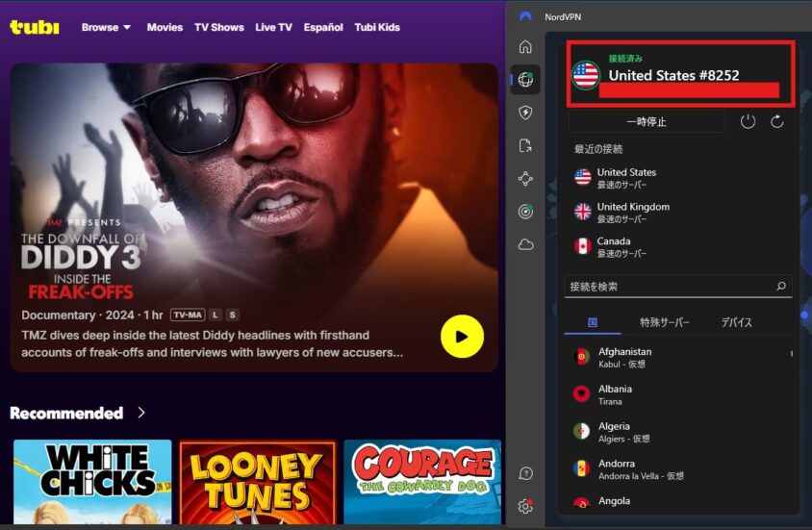This screenshot has height=530, width=812.
Task: Switch to the デバイス tab
Action: coord(737,322)
